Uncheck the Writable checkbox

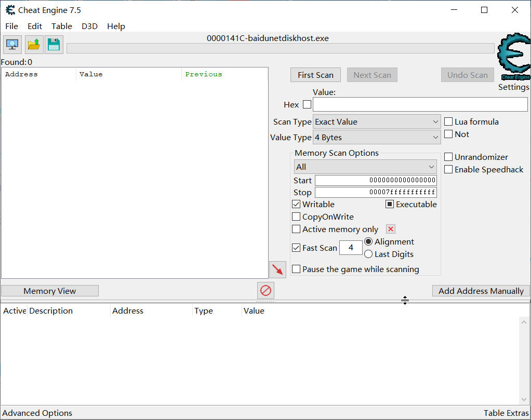[x=296, y=204]
